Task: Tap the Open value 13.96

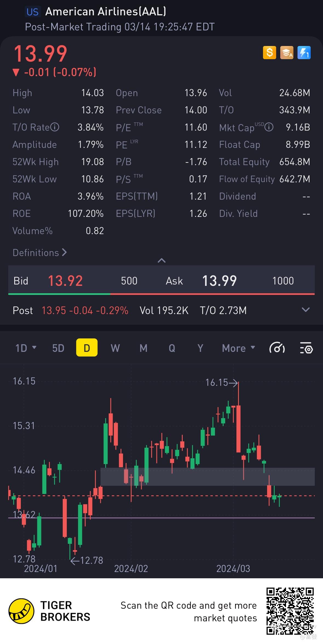Action: (196, 93)
